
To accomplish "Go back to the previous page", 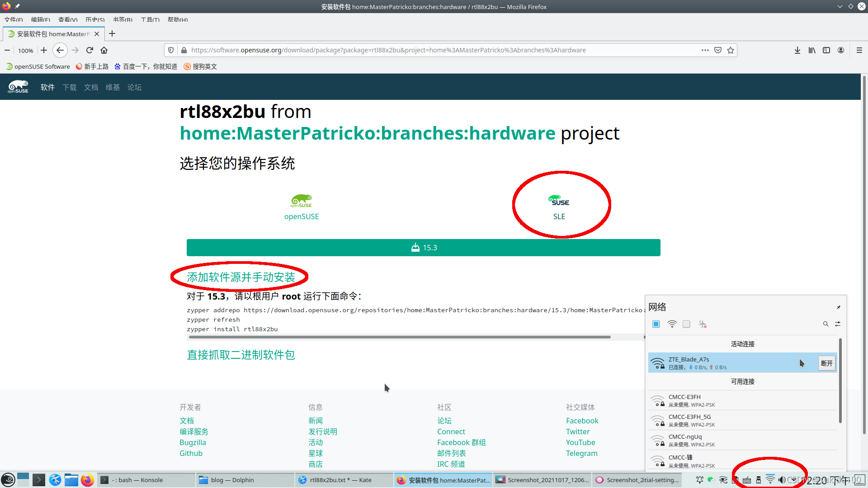I will point(60,50).
